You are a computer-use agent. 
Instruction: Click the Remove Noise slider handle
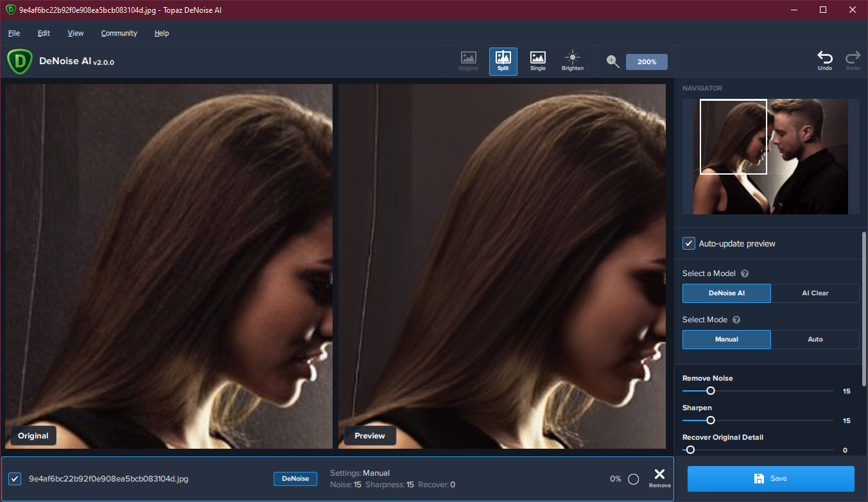(711, 391)
